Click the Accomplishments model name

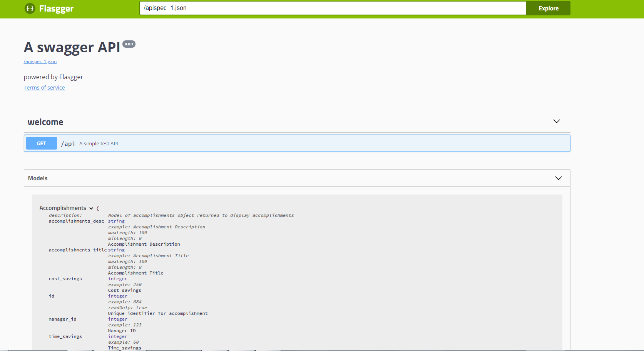coord(63,208)
